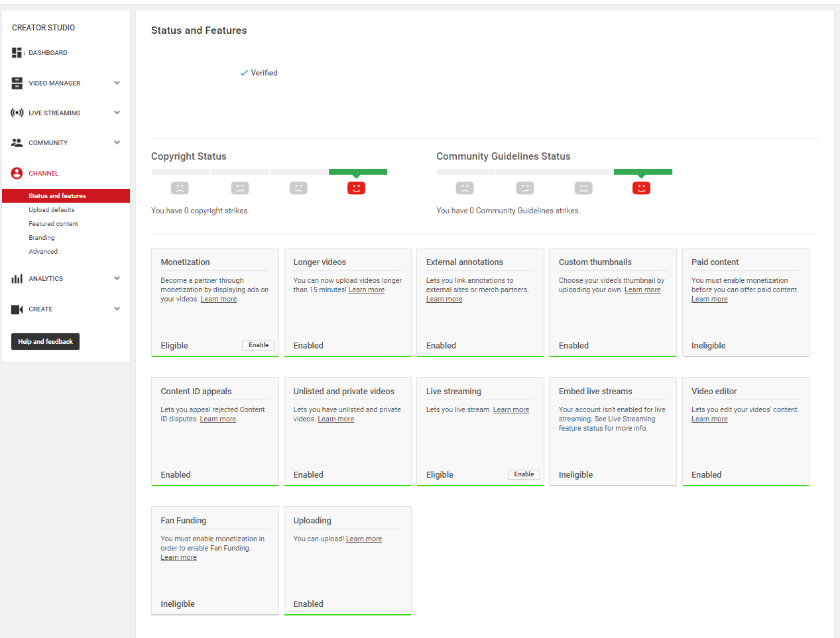Viewport: 840px width, 638px height.
Task: Click the first gray sad face under Copyright Status
Action: tap(180, 188)
